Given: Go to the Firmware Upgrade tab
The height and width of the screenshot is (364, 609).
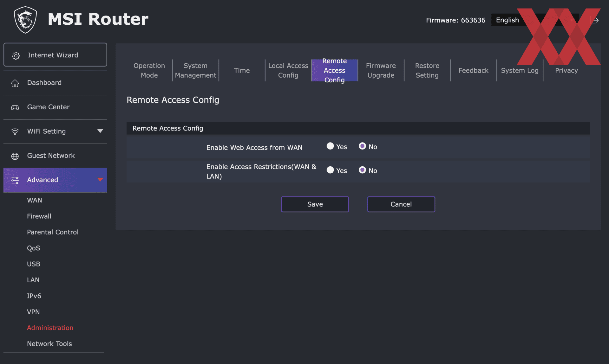Looking at the screenshot, I should point(381,70).
